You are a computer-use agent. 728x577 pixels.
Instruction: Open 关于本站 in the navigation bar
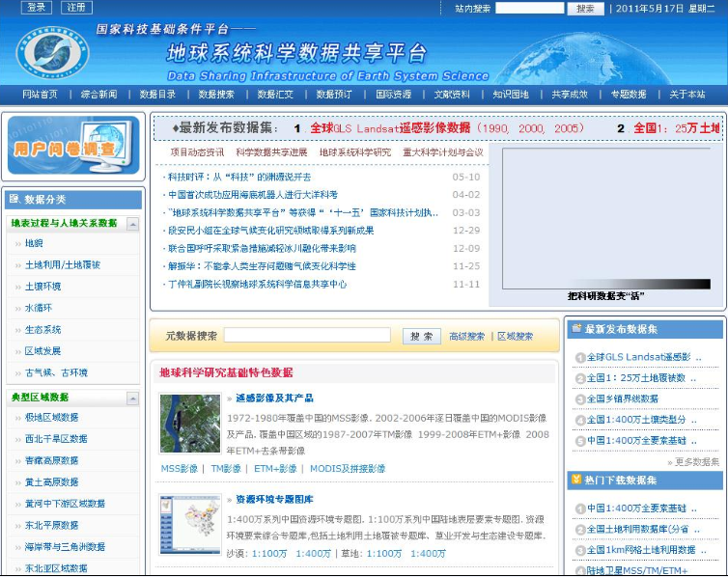(687, 95)
